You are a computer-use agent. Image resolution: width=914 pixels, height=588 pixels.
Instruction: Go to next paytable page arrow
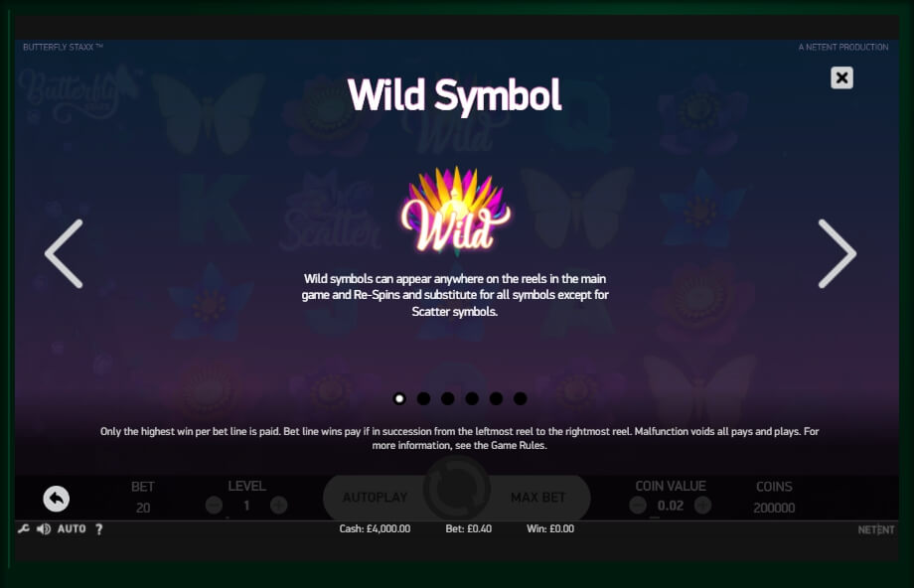838,253
